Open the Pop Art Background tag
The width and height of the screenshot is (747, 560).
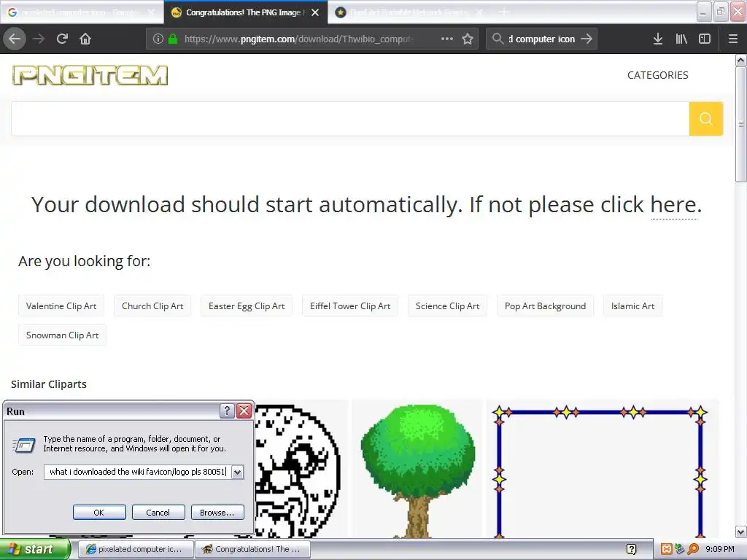(x=546, y=306)
